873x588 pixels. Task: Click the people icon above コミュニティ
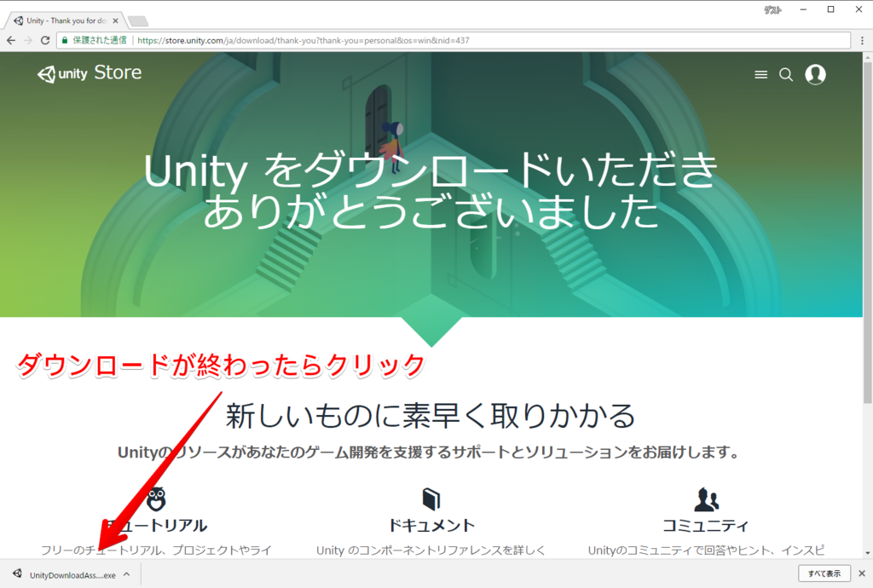coord(706,499)
